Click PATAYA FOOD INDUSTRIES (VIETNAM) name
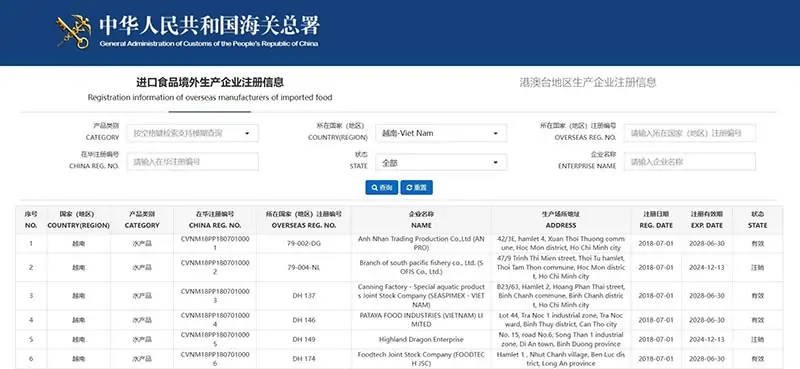Screen dimensions: 800x369 click(x=421, y=320)
